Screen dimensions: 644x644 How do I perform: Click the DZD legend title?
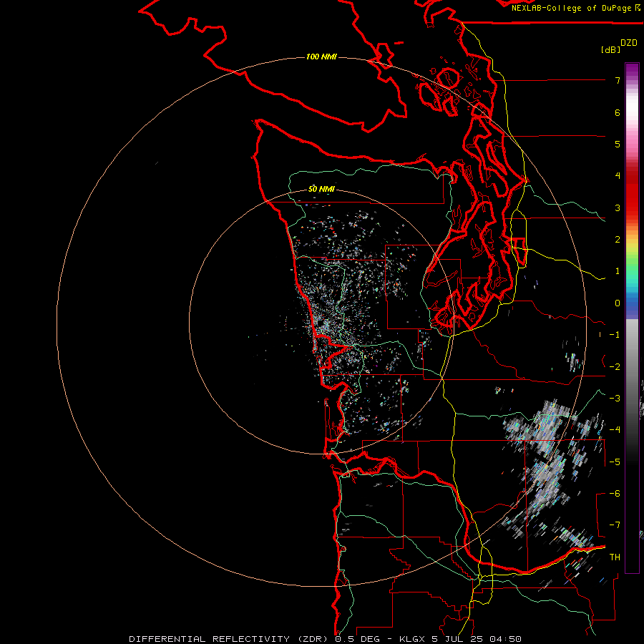pos(629,43)
